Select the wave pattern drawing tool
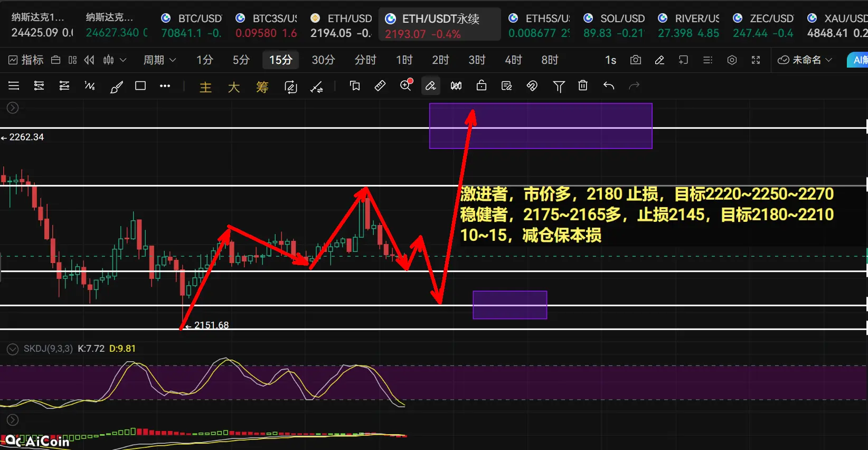 [90, 86]
